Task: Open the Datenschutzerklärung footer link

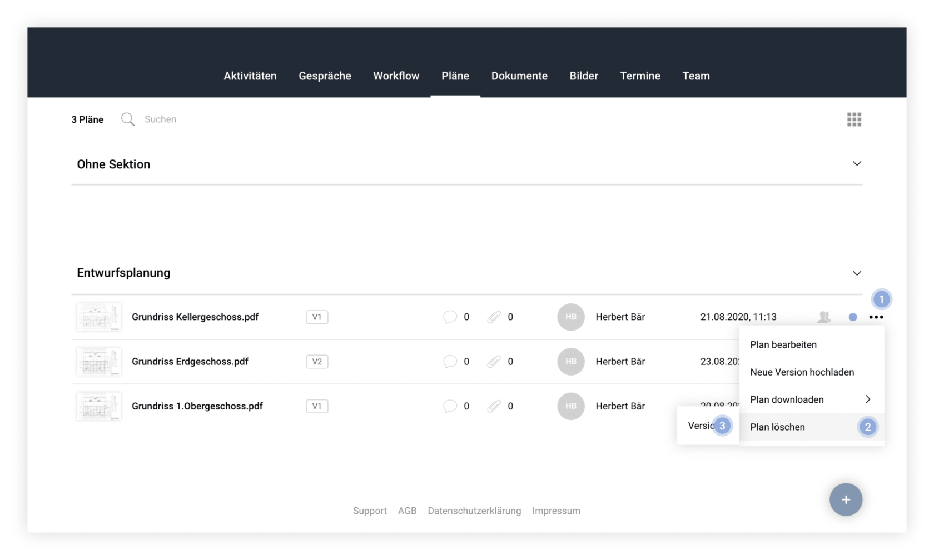Action: tap(474, 511)
